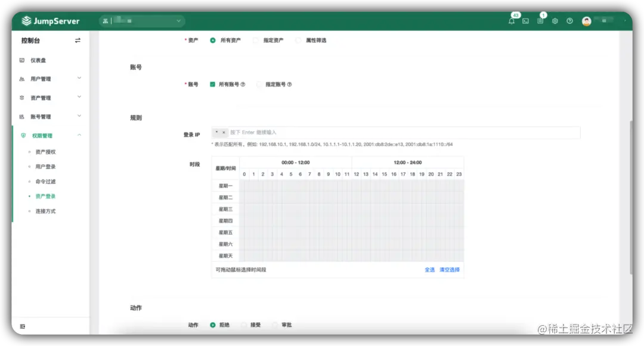Image resolution: width=644 pixels, height=346 pixels.
Task: Open the web terminal icon in top bar
Action: [x=525, y=20]
